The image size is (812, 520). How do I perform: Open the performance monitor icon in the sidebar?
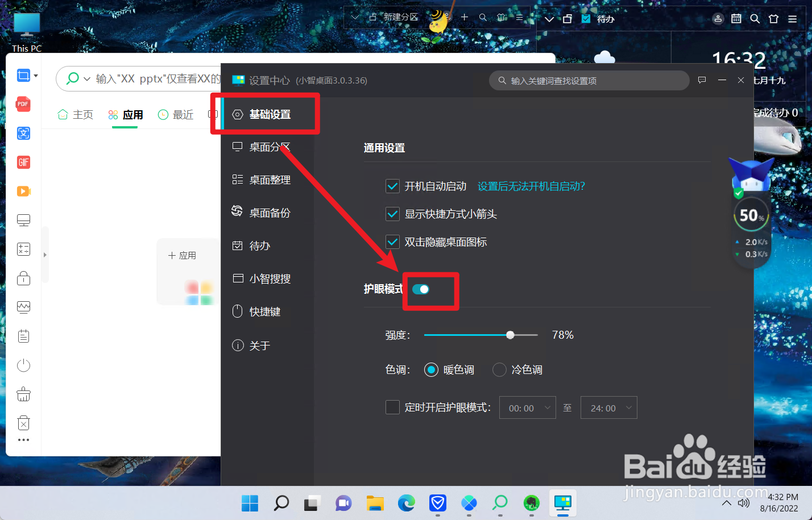(23, 307)
